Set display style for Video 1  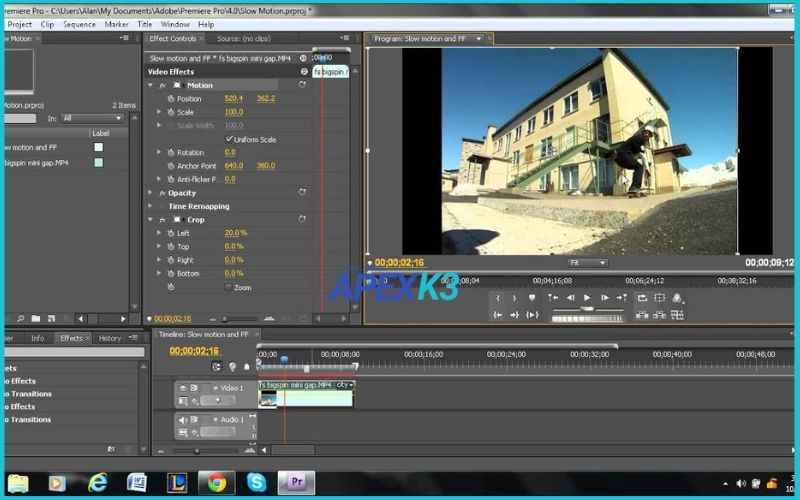click(183, 401)
